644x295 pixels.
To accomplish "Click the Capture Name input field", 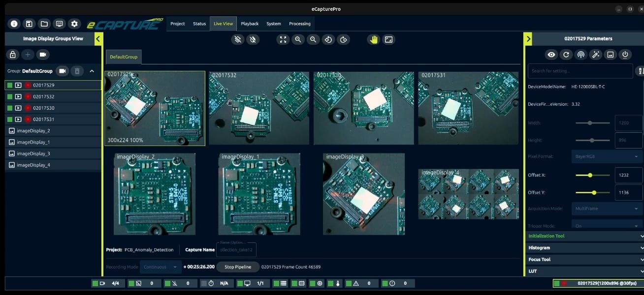I will tap(236, 249).
